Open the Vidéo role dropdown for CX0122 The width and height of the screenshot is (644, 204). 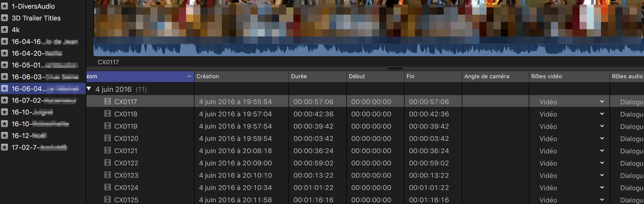pyautogui.click(x=602, y=163)
